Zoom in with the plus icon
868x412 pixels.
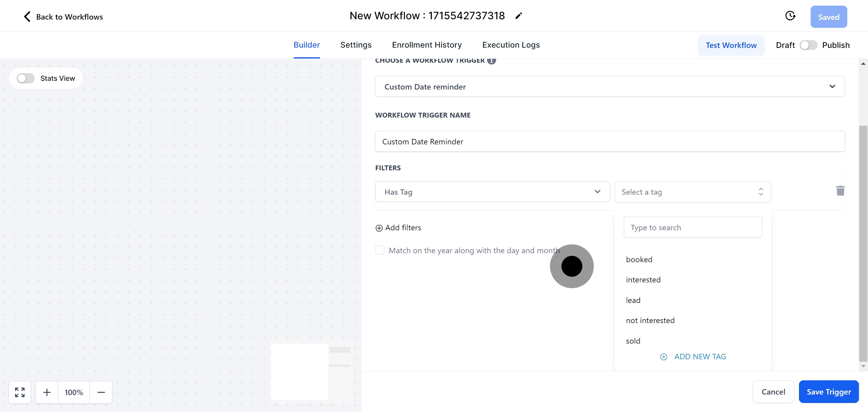[47, 392]
